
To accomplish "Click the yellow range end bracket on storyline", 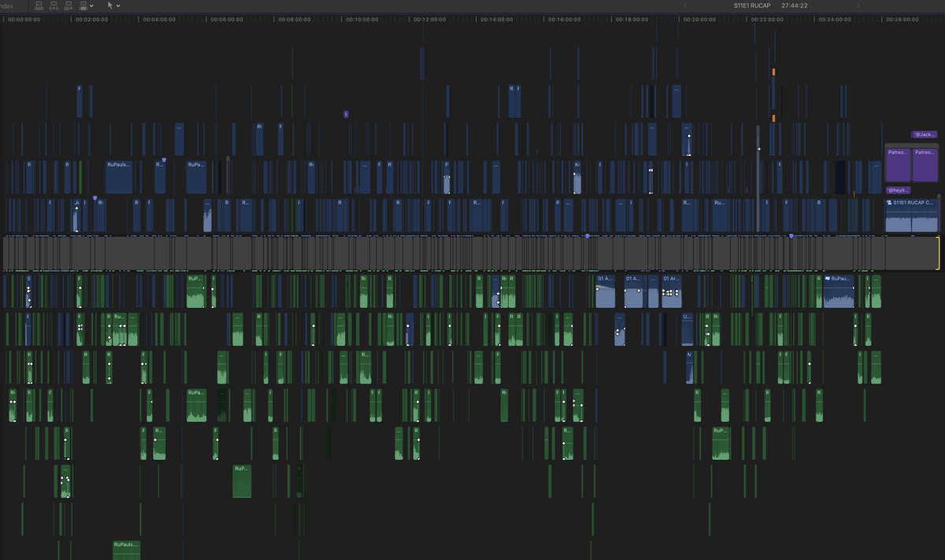I will (x=938, y=253).
